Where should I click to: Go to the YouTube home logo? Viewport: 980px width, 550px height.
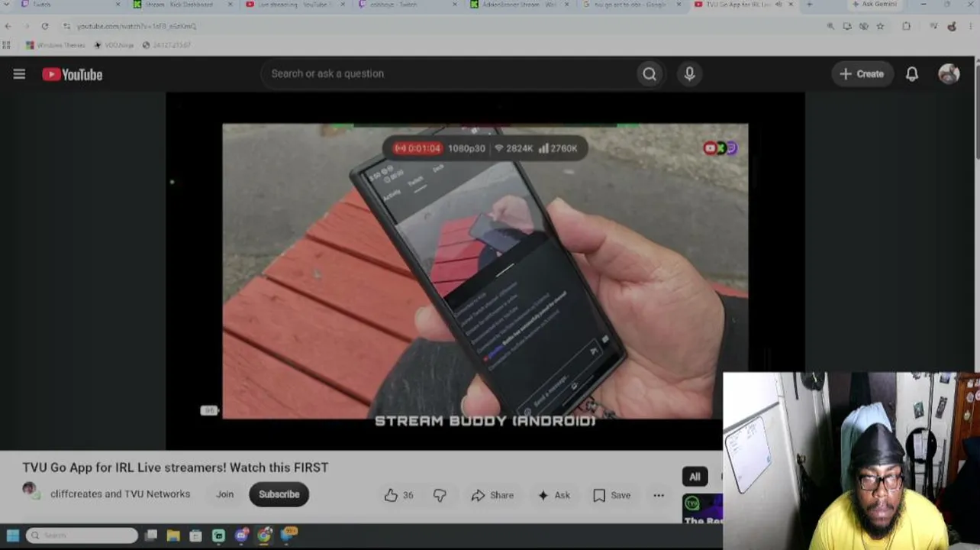(x=73, y=74)
